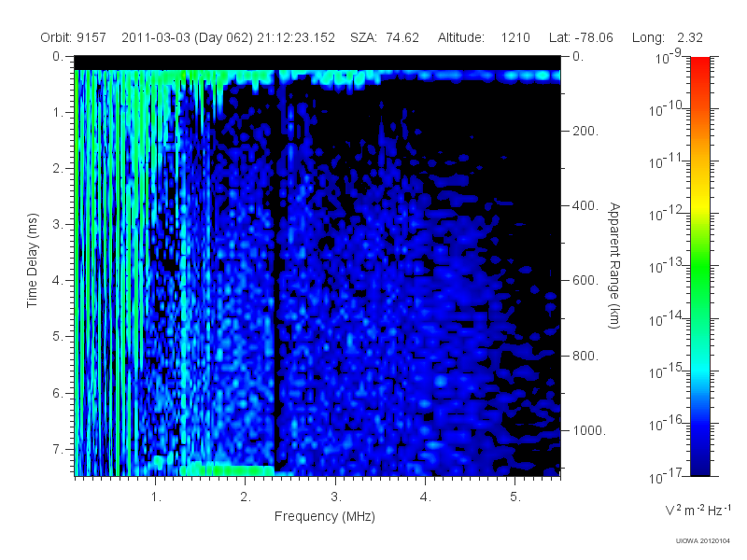
Task: Click the Time Delay (ms) axis label
Action: coord(32,260)
